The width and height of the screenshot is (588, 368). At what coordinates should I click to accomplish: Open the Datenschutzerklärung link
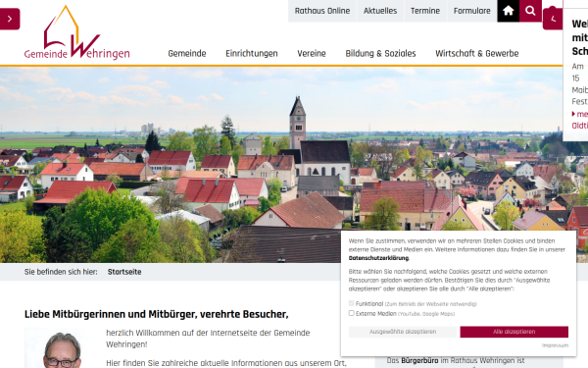(378, 258)
